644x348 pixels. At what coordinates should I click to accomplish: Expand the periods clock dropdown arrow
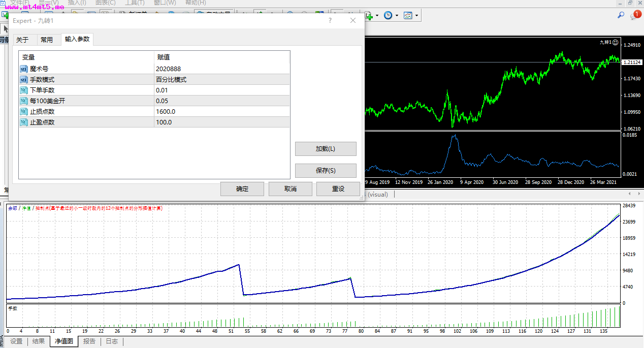pyautogui.click(x=397, y=16)
